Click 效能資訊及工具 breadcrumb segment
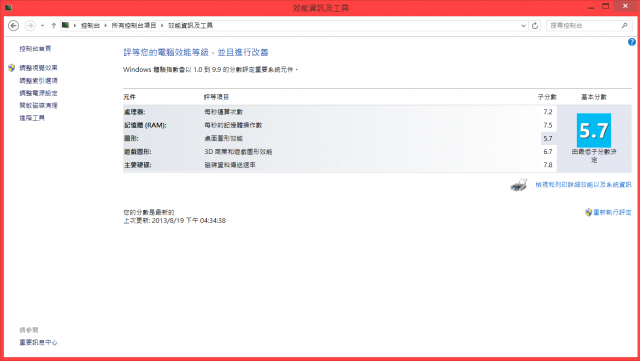 coord(190,25)
